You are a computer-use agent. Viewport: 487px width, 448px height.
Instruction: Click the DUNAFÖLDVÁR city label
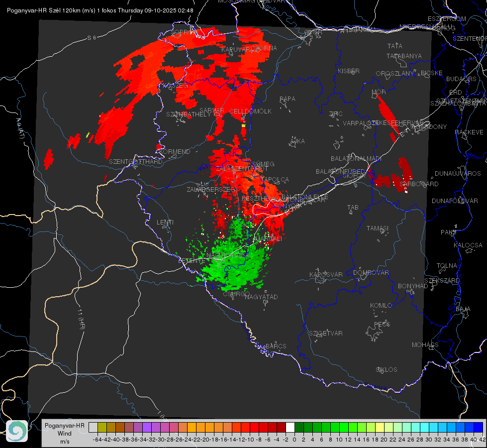point(455,201)
